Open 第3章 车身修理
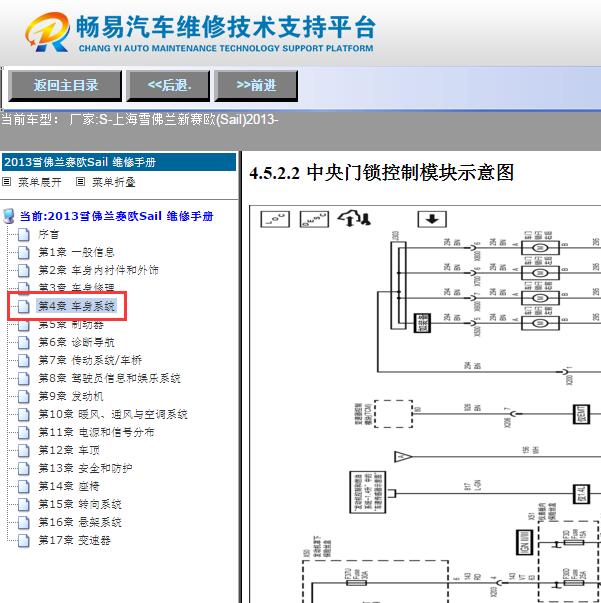The width and height of the screenshot is (601, 603). click(76, 287)
